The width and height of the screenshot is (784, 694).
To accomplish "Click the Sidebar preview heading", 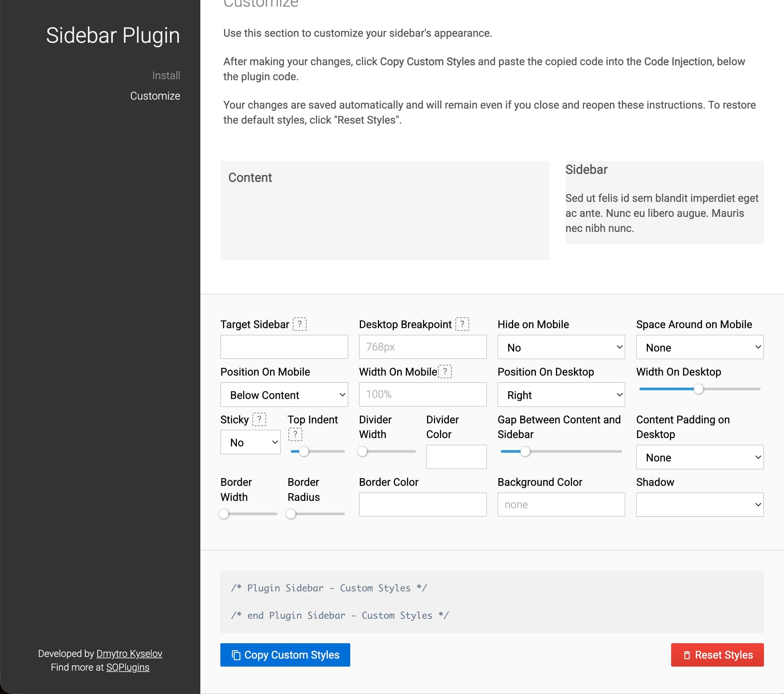I will pyautogui.click(x=586, y=170).
